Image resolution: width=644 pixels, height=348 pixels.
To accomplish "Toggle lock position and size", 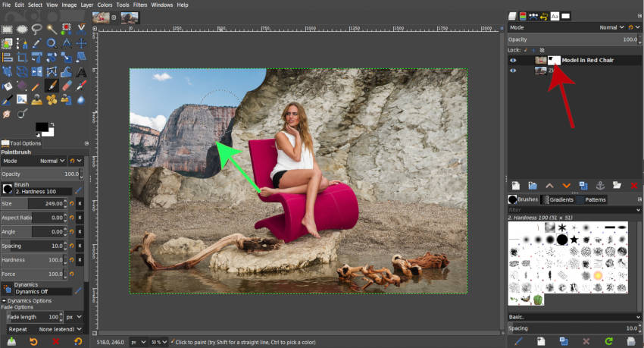I will (533, 50).
